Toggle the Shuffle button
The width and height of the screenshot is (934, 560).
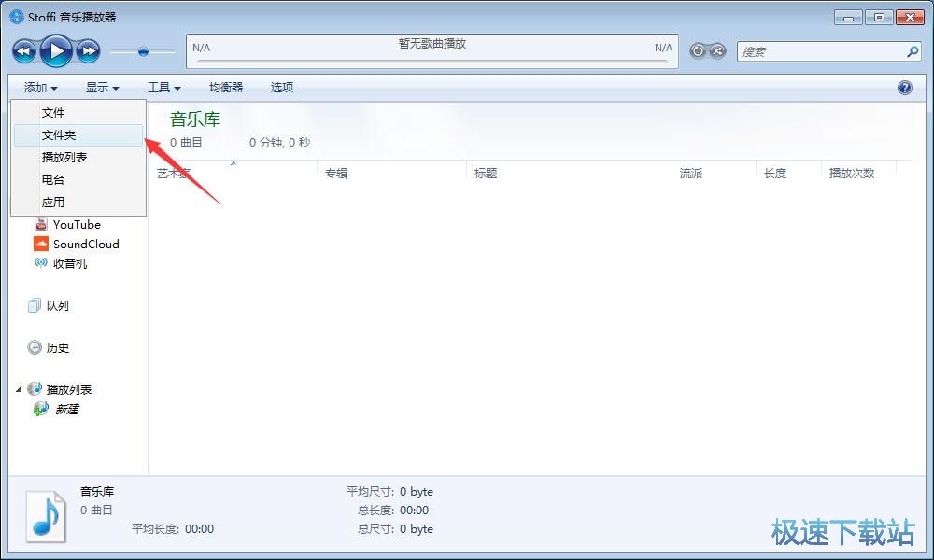717,51
